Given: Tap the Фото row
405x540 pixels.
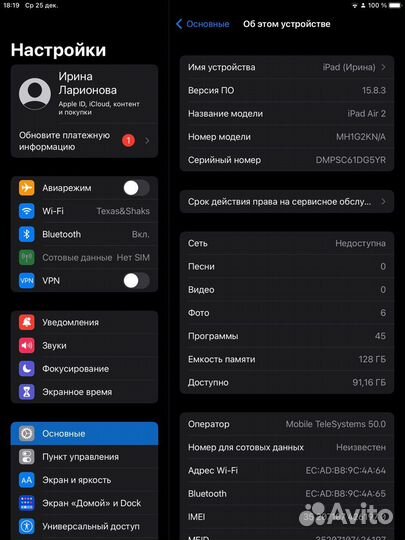Looking at the screenshot, I should (x=287, y=313).
